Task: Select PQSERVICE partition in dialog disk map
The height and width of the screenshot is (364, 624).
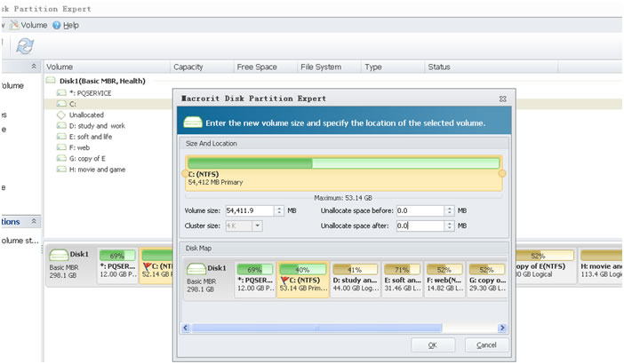Action: [255, 279]
